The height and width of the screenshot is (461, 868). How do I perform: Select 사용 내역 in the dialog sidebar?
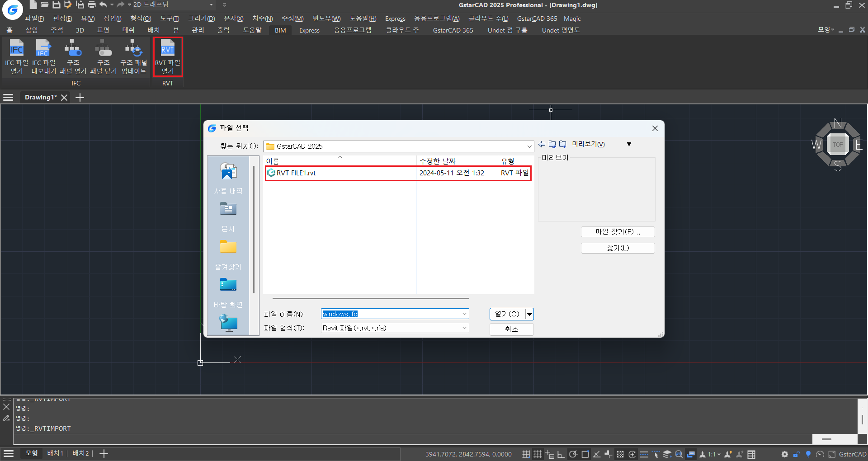[228, 178]
